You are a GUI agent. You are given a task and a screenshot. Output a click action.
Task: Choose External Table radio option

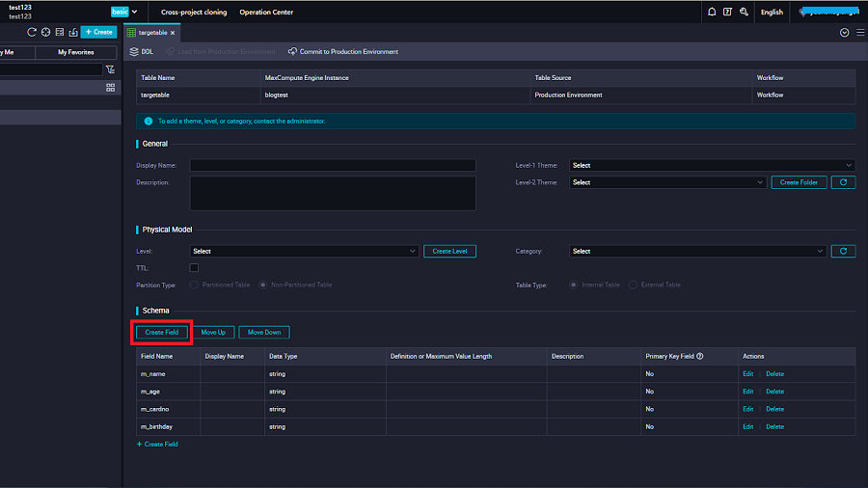(633, 285)
